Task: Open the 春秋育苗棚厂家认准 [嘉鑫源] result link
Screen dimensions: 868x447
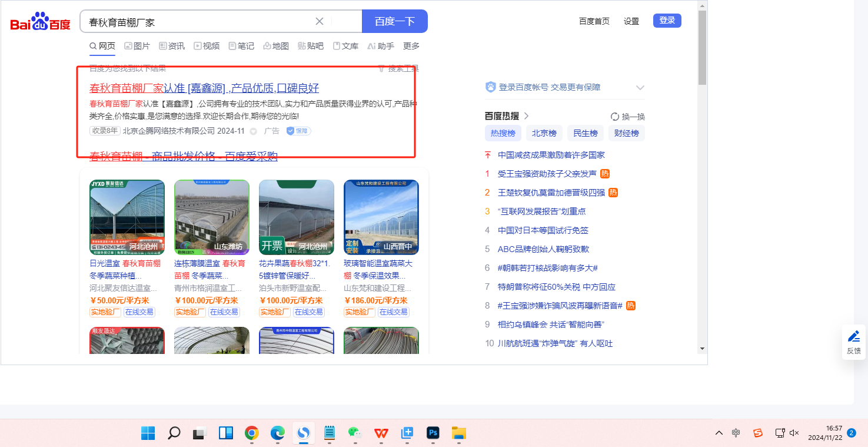Action: (x=204, y=88)
